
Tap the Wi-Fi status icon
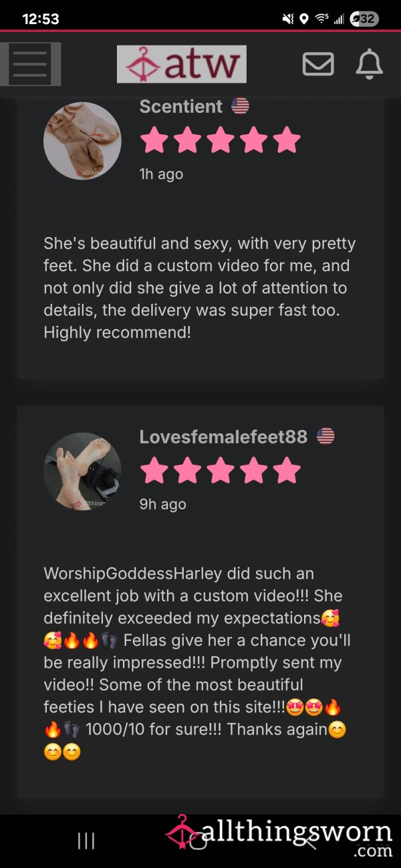[x=322, y=19]
